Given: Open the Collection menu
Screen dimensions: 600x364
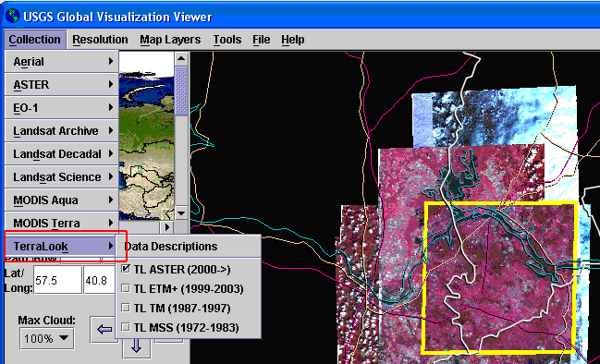Looking at the screenshot, I should [x=35, y=40].
